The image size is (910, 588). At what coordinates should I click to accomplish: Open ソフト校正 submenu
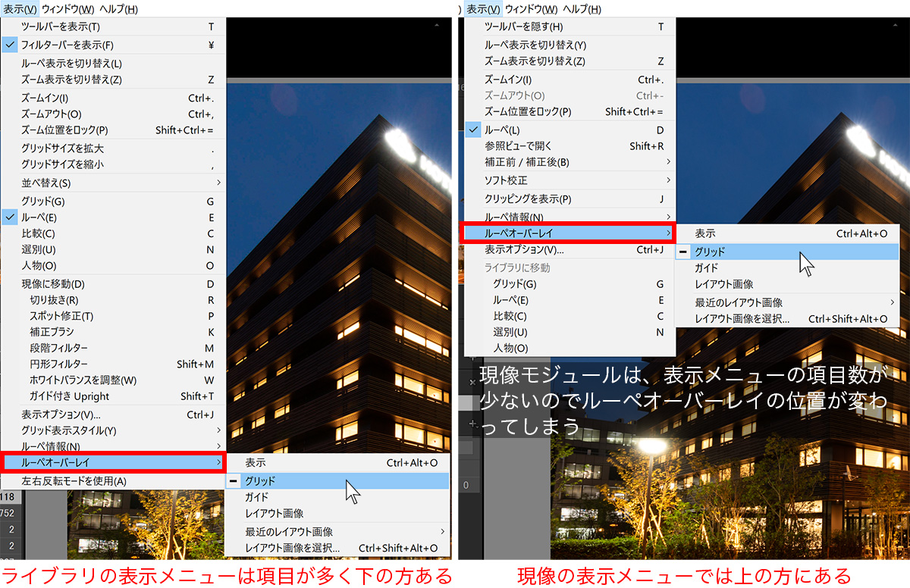tap(506, 180)
